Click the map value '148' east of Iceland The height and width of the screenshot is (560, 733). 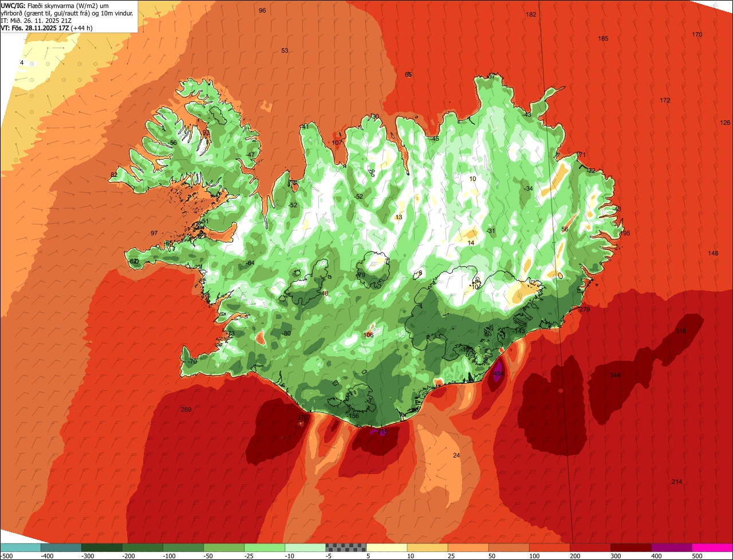tap(713, 253)
